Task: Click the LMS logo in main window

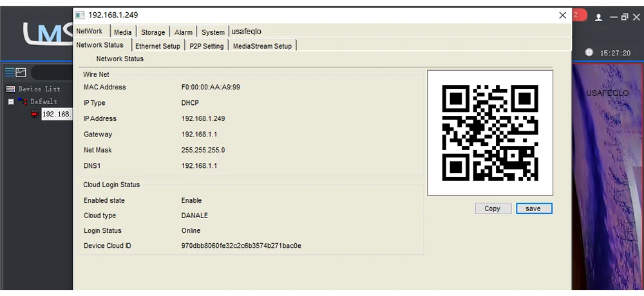Action: pos(48,33)
